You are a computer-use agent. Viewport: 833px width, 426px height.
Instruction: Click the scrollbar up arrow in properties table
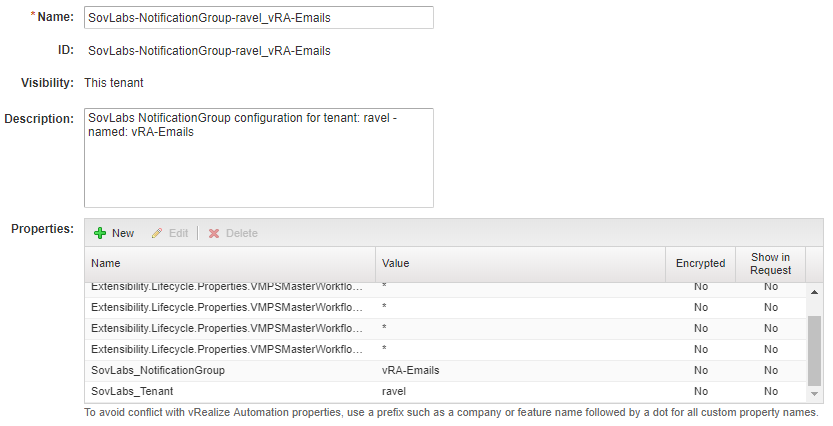point(814,289)
